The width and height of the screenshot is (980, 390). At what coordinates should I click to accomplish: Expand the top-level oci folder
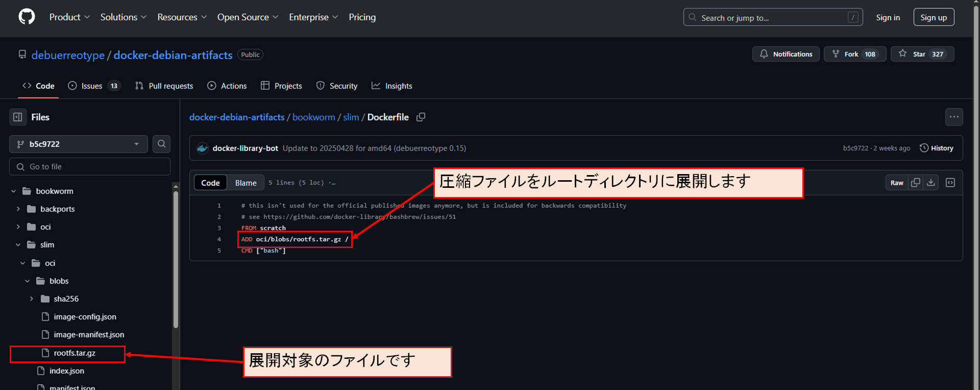click(18, 227)
